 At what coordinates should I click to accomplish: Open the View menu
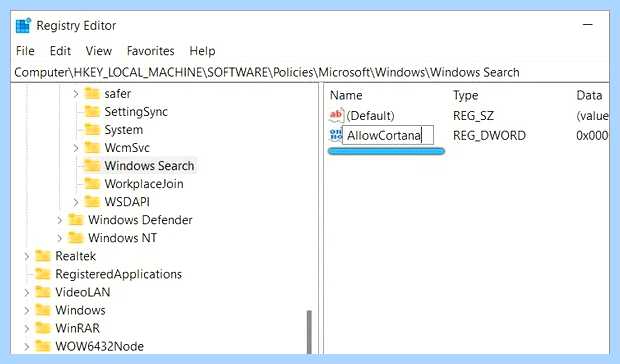pyautogui.click(x=99, y=51)
